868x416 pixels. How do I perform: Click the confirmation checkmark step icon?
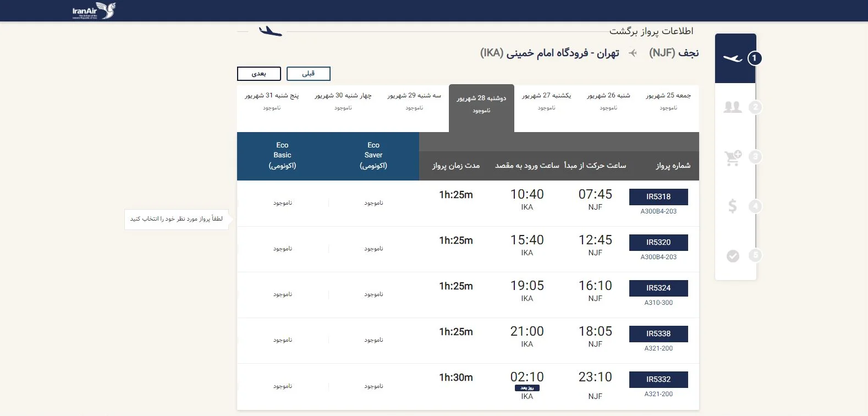pos(733,256)
